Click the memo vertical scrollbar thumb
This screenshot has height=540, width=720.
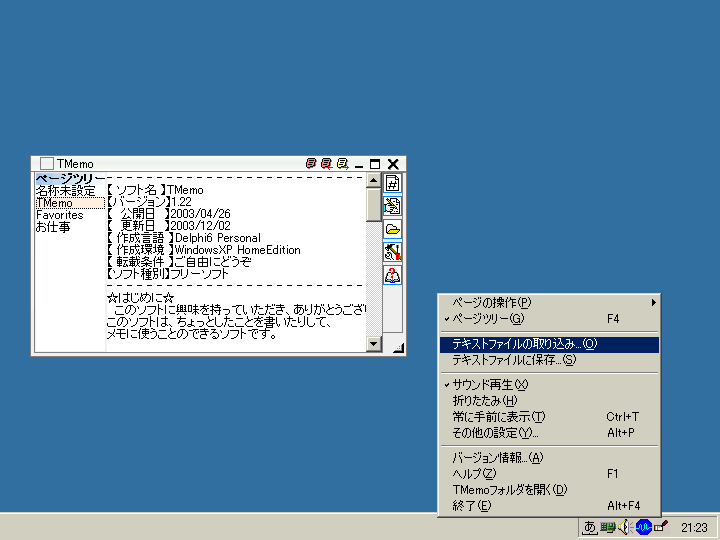[373, 204]
